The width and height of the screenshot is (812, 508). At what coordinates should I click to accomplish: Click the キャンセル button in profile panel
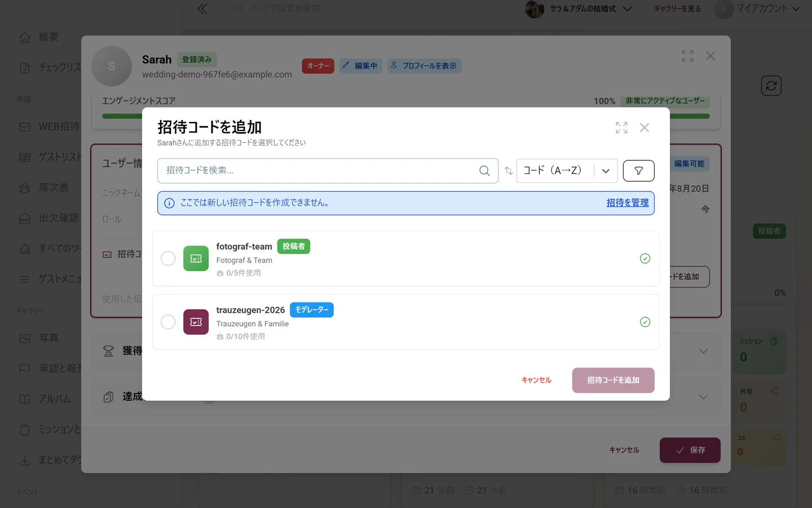[x=624, y=450]
